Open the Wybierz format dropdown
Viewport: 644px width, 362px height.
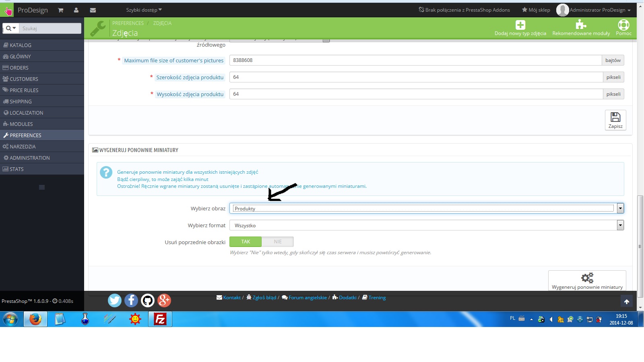coord(427,225)
